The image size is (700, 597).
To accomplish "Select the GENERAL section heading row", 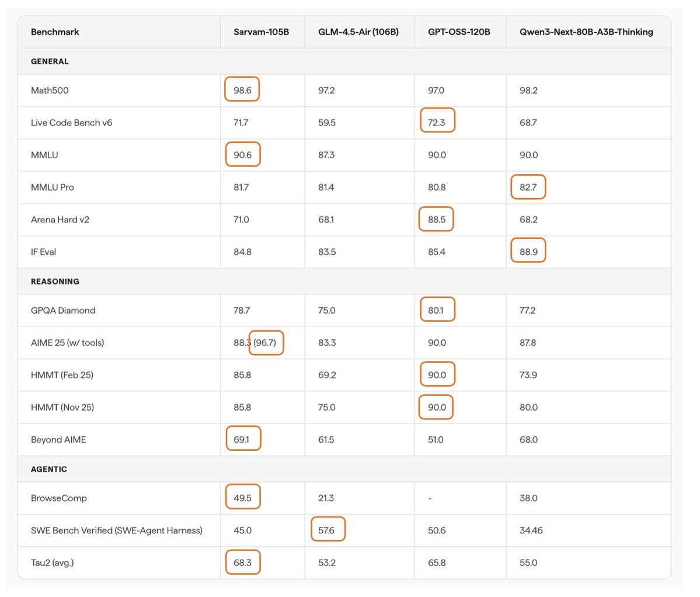I will (50, 61).
